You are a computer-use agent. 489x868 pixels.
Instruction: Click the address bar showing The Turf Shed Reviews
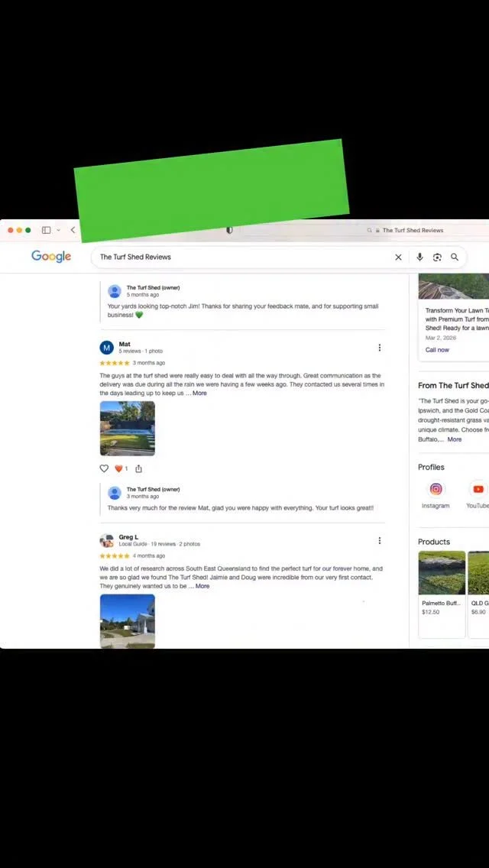tap(412, 230)
